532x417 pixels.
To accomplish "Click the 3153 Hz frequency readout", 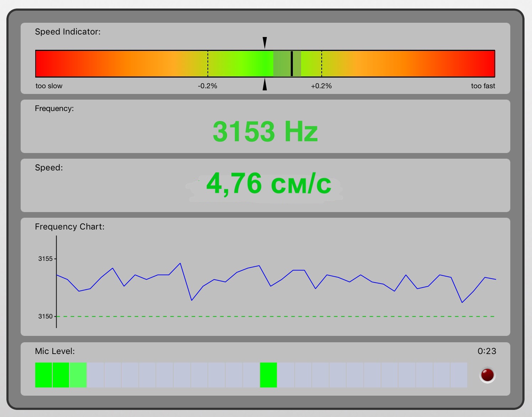I will point(265,132).
